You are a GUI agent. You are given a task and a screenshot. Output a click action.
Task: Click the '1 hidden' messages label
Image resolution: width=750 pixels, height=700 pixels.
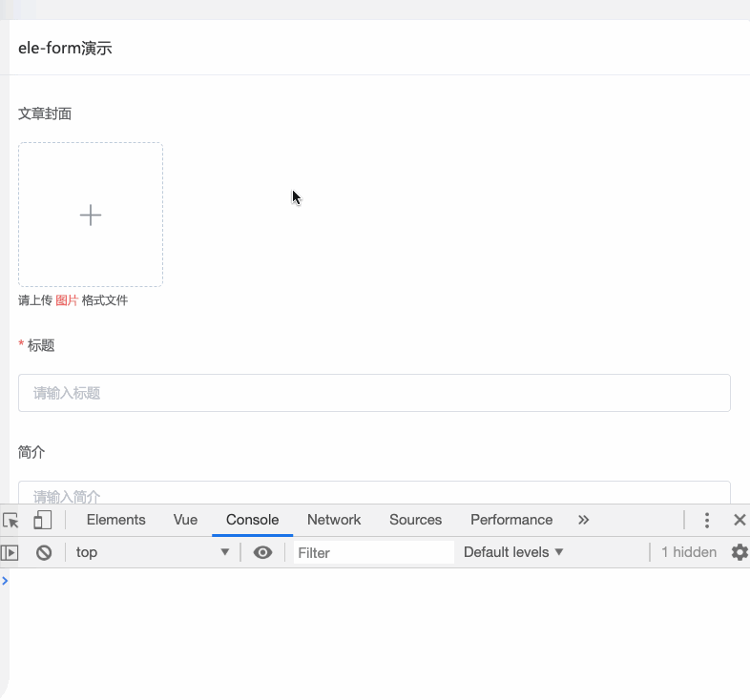tap(689, 552)
